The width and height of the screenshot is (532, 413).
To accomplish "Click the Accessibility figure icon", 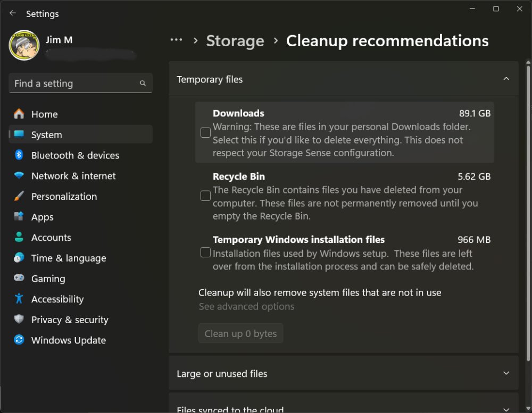I will point(19,299).
